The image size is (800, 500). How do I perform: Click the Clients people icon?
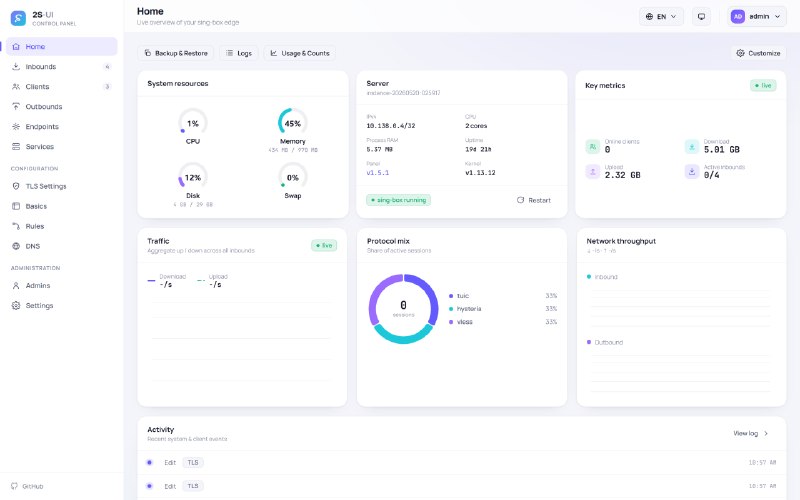(16, 86)
